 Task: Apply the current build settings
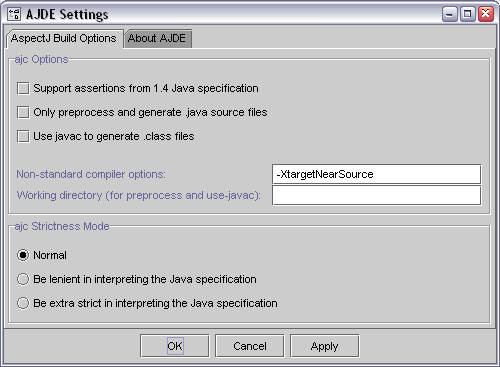(x=325, y=346)
